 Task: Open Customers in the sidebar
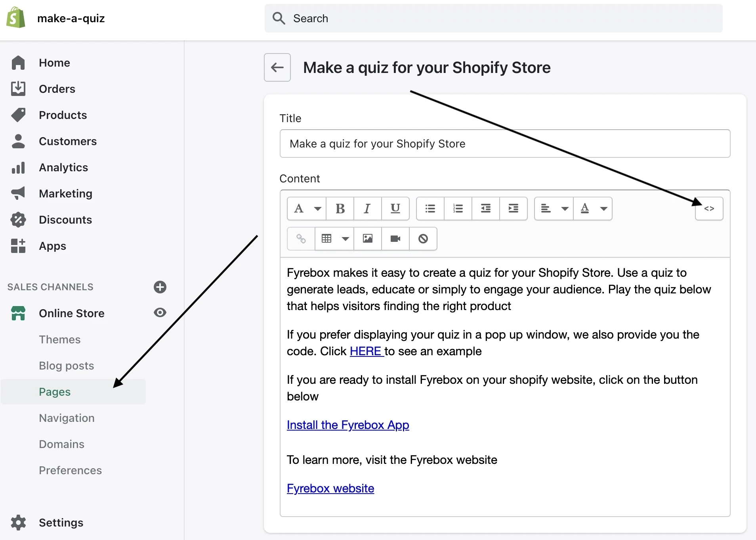pyautogui.click(x=68, y=141)
